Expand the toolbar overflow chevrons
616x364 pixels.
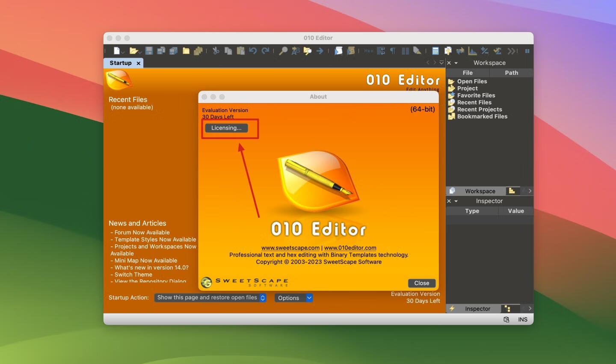(x=511, y=51)
